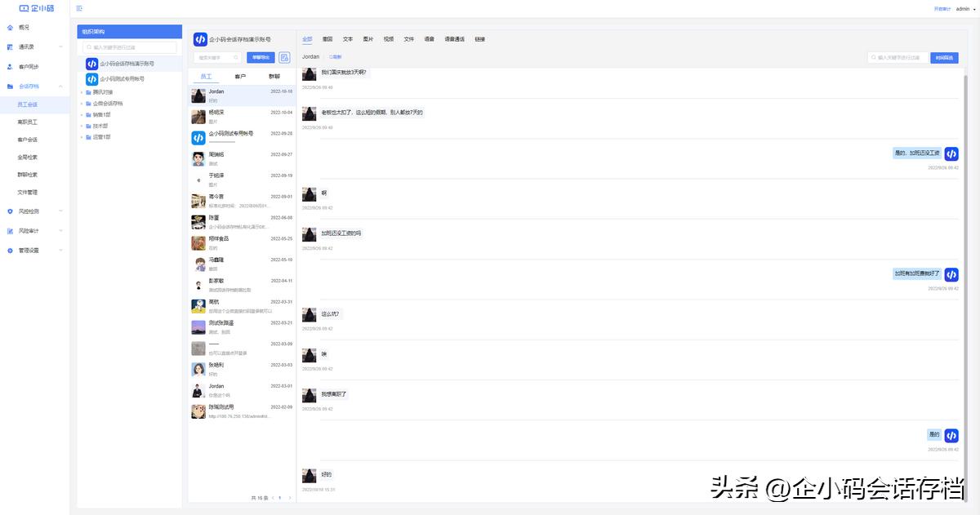
Task: Expand the 销售1部 department node
Action: (81, 113)
